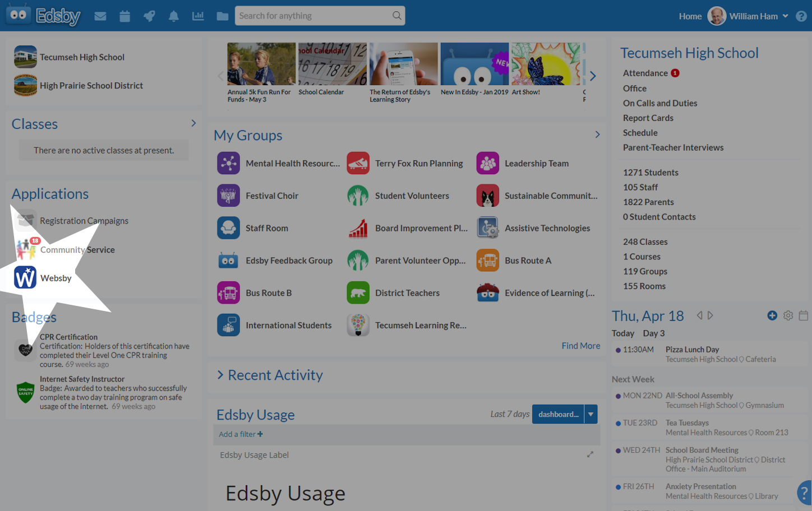This screenshot has height=511, width=812.
Task: Click Add a filter in Edsby Usage
Action: click(x=241, y=434)
